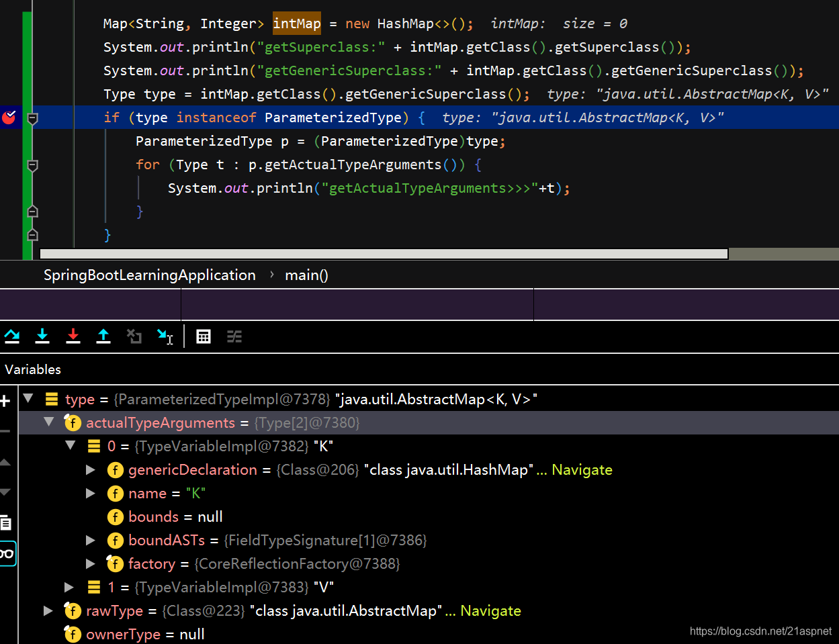Select the Variables panel header
This screenshot has width=839, height=644.
coord(33,369)
